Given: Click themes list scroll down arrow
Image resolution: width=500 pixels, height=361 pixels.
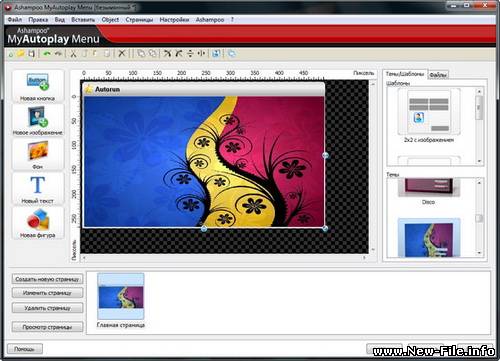Looking at the screenshot, I should click(479, 253).
